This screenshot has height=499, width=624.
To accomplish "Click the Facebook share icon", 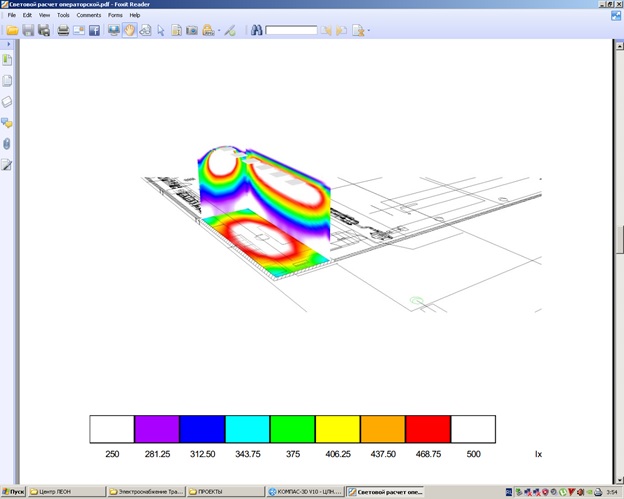I will point(94,30).
